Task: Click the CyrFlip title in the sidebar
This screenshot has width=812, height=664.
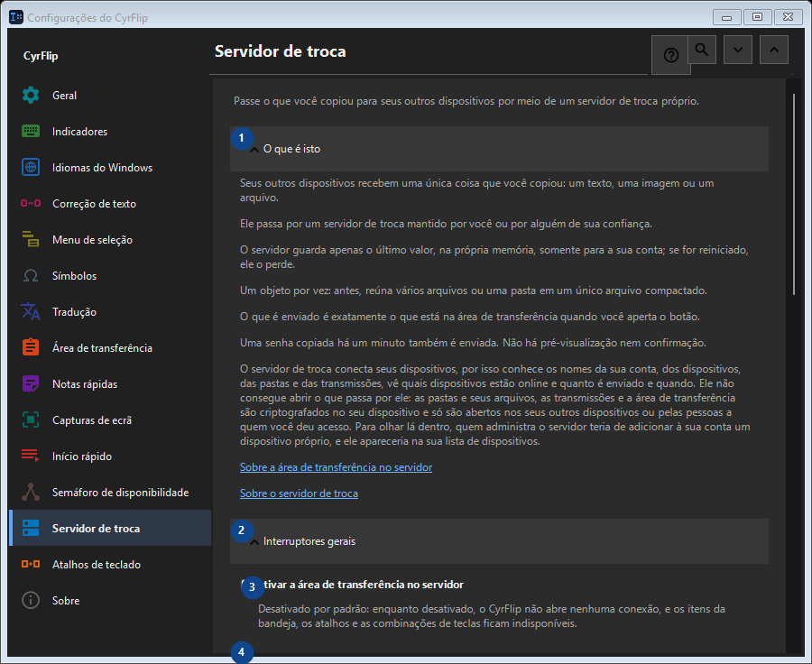Action: 41,56
